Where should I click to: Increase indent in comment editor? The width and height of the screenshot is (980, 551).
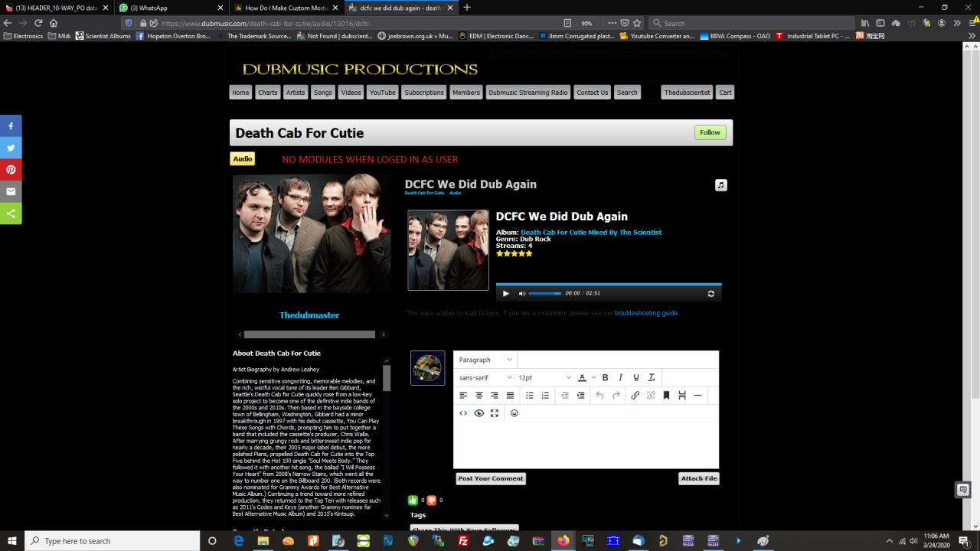(x=580, y=396)
